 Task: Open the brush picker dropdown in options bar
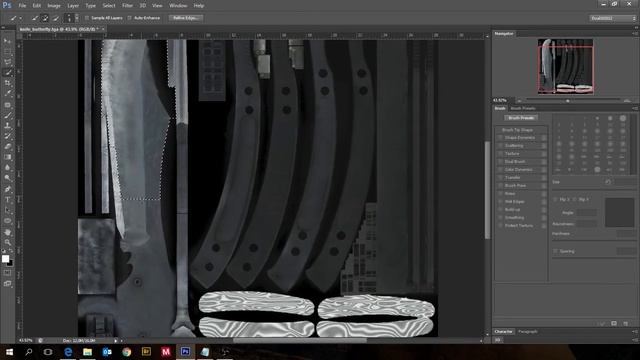(x=76, y=18)
